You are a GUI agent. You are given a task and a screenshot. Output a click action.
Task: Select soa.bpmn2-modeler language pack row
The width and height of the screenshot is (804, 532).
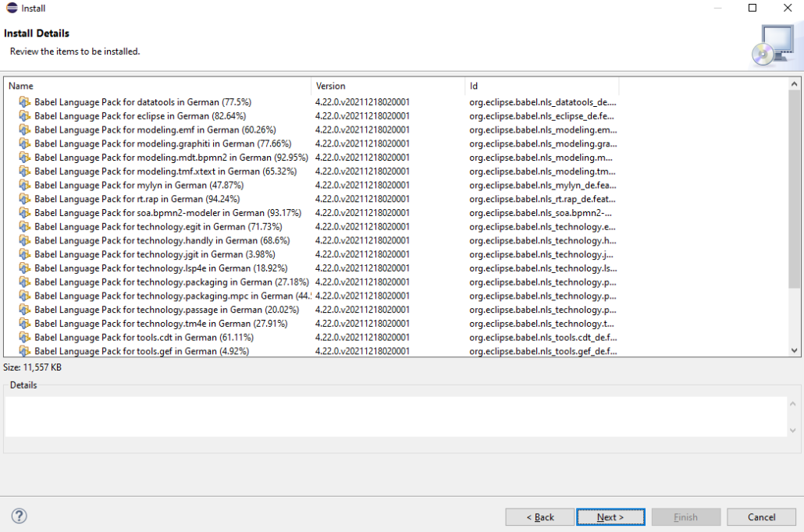click(x=156, y=213)
